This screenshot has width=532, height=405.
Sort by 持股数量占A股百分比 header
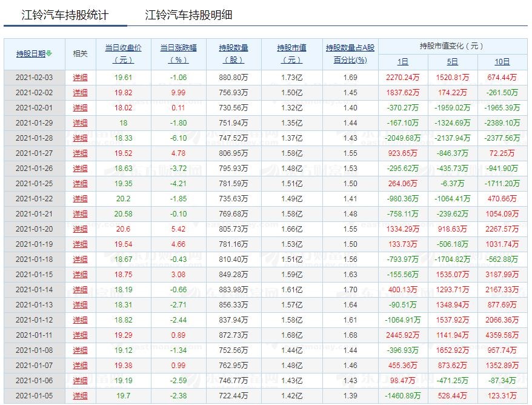(x=350, y=53)
